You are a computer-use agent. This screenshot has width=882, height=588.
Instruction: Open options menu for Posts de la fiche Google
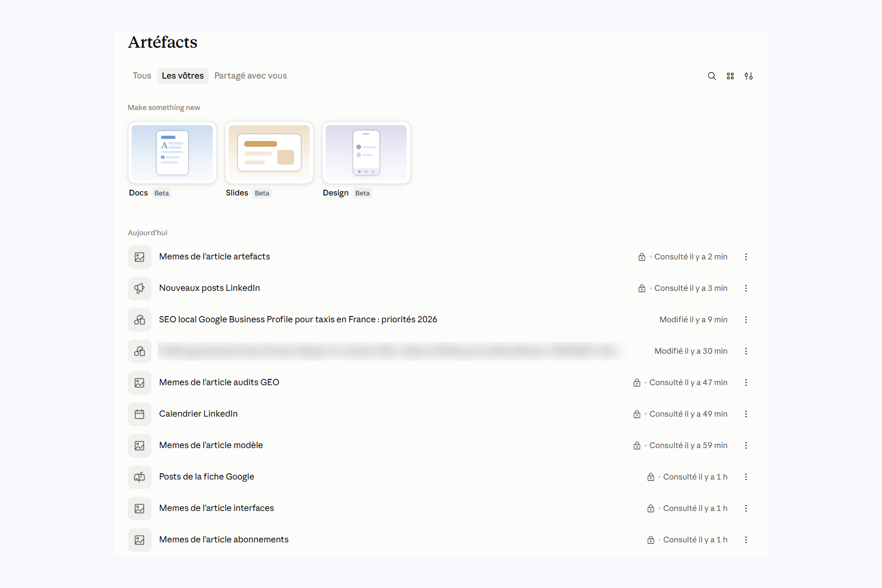746,477
